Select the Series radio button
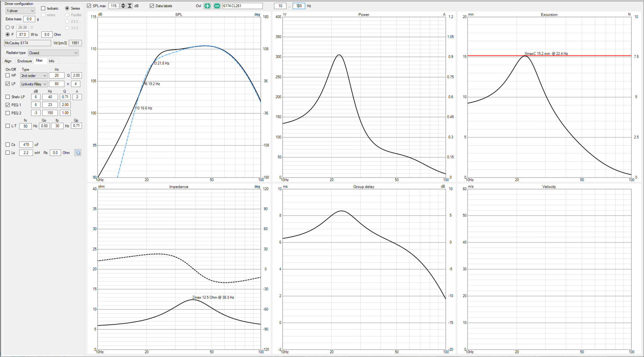The width and height of the screenshot is (644, 357). [x=67, y=8]
